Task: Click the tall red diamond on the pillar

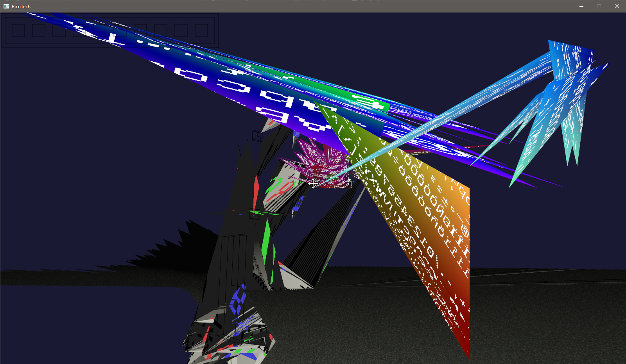Action: (256, 191)
